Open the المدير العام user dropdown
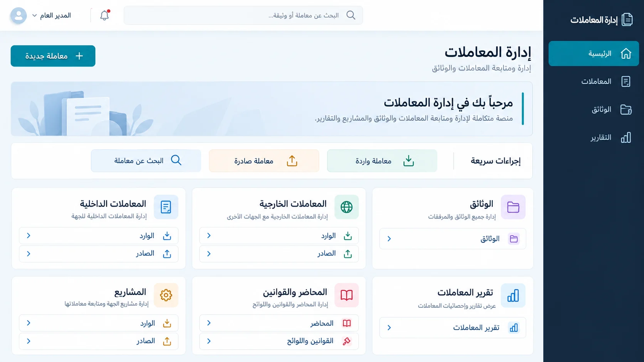The width and height of the screenshot is (644, 362). click(x=52, y=15)
